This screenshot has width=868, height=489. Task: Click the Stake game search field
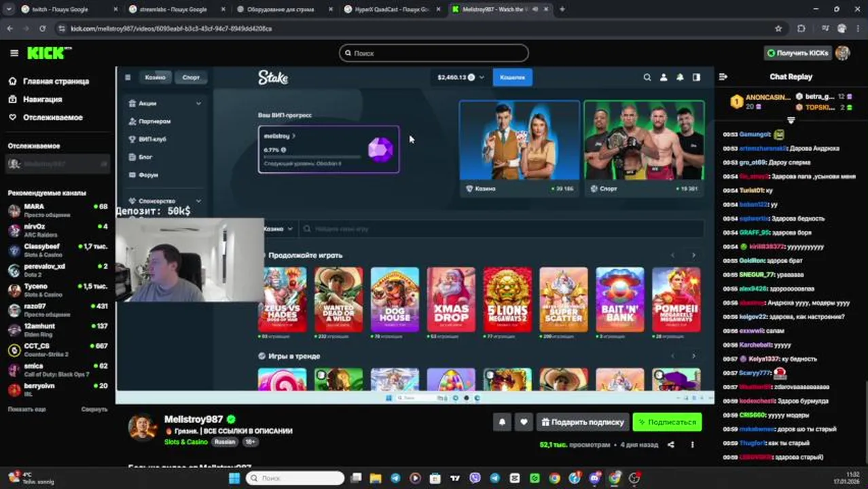[501, 229]
